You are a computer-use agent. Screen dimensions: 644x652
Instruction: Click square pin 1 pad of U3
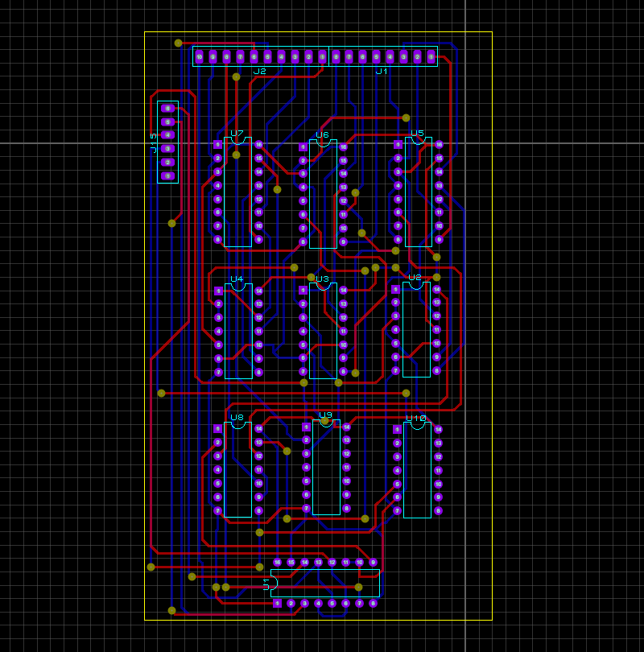[x=303, y=291]
